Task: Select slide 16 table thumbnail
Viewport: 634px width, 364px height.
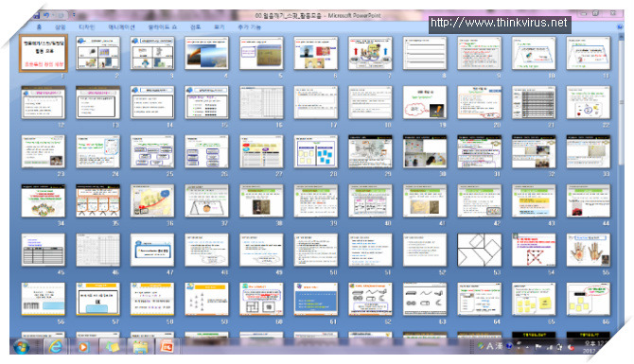Action: pyautogui.click(x=261, y=102)
